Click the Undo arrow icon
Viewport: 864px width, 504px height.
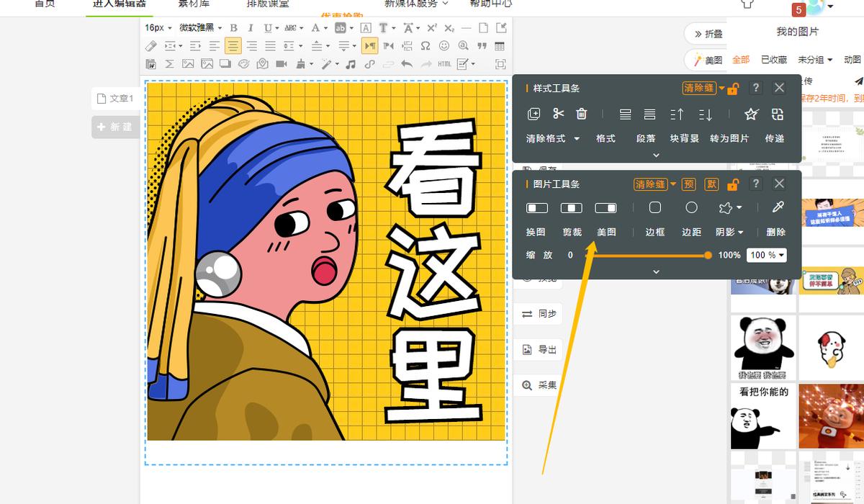click(x=405, y=63)
